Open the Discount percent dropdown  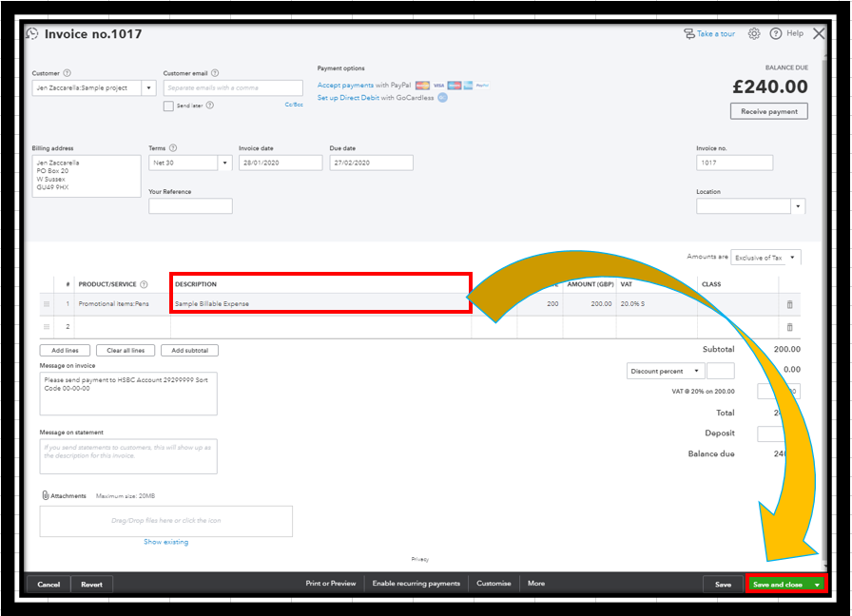click(666, 371)
